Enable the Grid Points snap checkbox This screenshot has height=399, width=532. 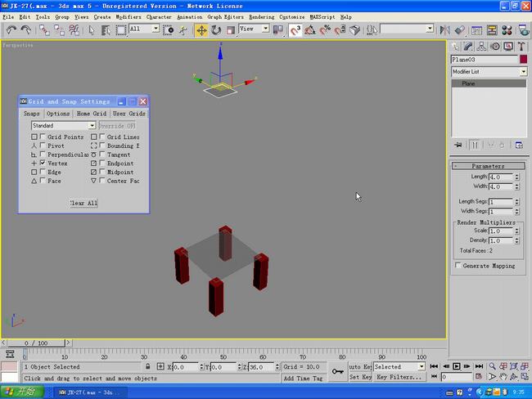coord(43,137)
